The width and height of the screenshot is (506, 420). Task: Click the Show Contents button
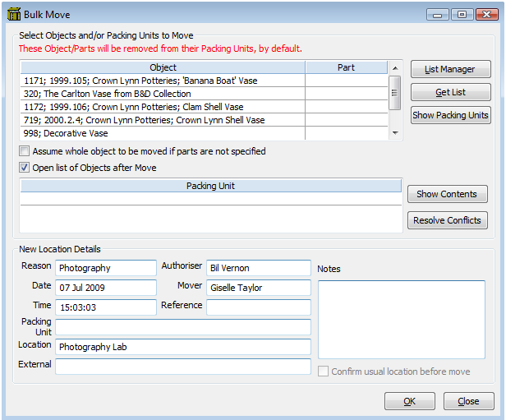click(447, 194)
